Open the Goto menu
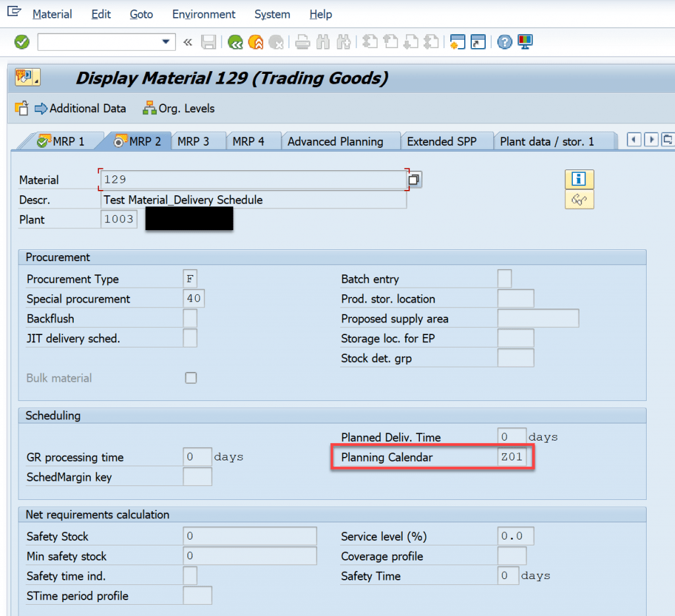Viewport: 675px width, 616px height. coord(141,15)
